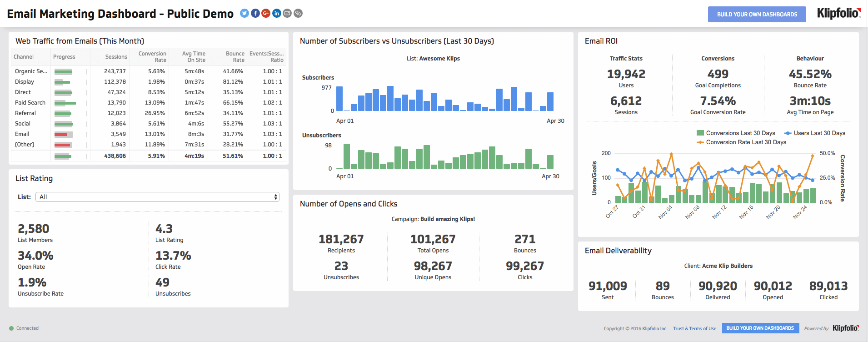Click the 499 Goal Completions value
This screenshot has height=342, width=868.
tap(718, 74)
